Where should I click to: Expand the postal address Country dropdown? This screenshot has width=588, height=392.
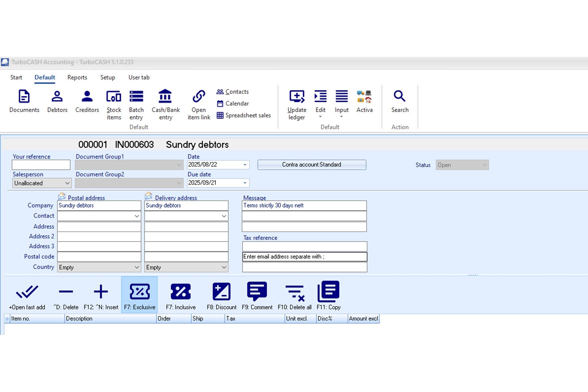click(137, 267)
